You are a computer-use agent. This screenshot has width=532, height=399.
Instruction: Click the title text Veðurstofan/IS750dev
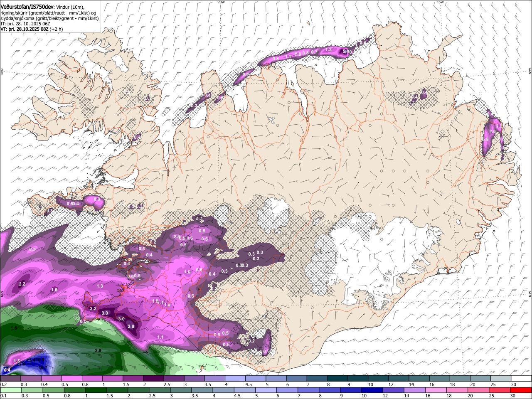(27, 7)
